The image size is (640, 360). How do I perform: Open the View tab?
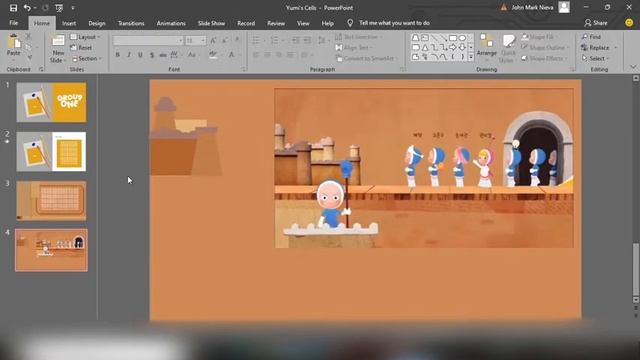click(x=303, y=23)
